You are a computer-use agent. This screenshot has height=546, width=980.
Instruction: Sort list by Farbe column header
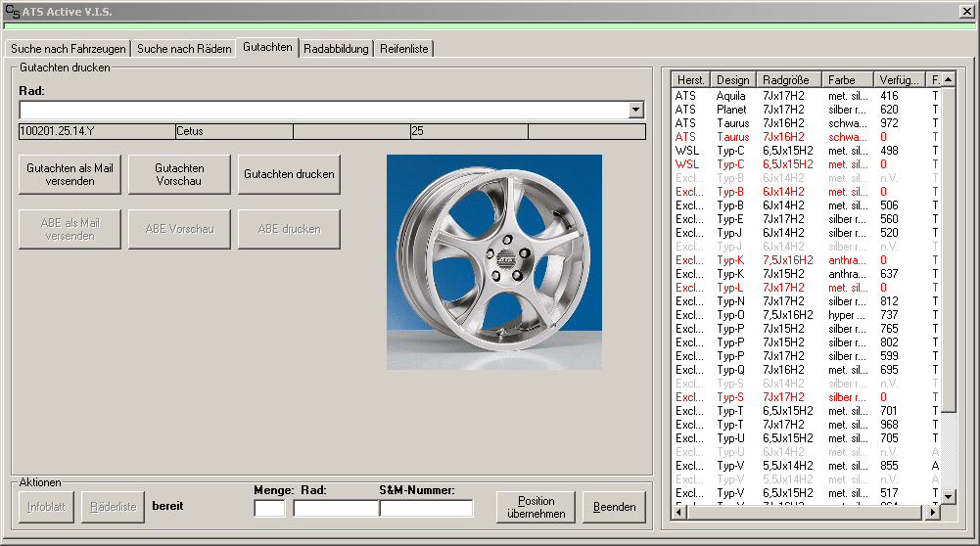[x=848, y=80]
